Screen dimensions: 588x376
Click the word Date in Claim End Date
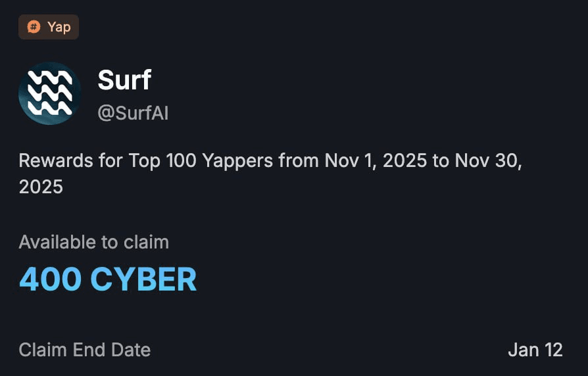coord(130,350)
